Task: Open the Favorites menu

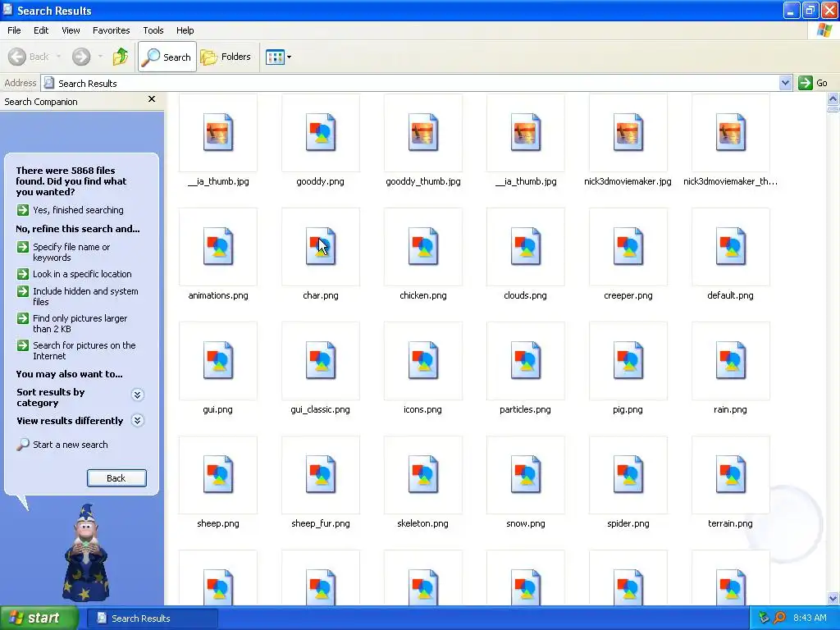Action: [x=111, y=30]
